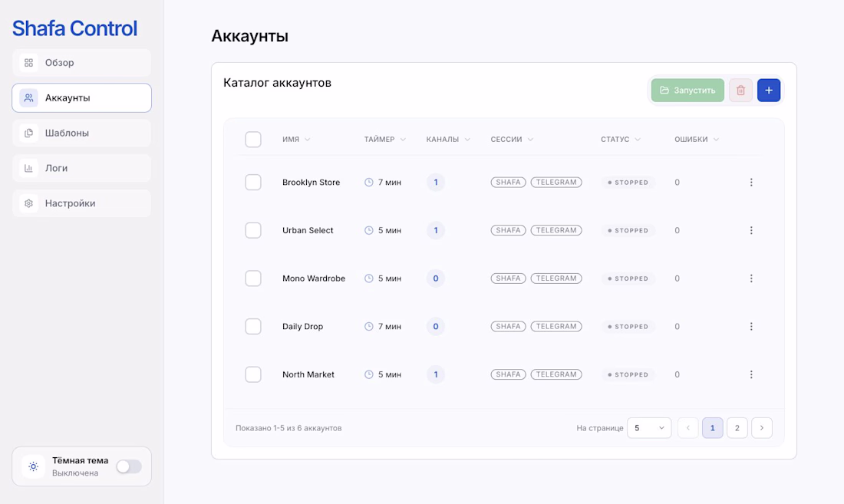The image size is (844, 504).
Task: Tick the select-all checkbox in table header
Action: (253, 140)
